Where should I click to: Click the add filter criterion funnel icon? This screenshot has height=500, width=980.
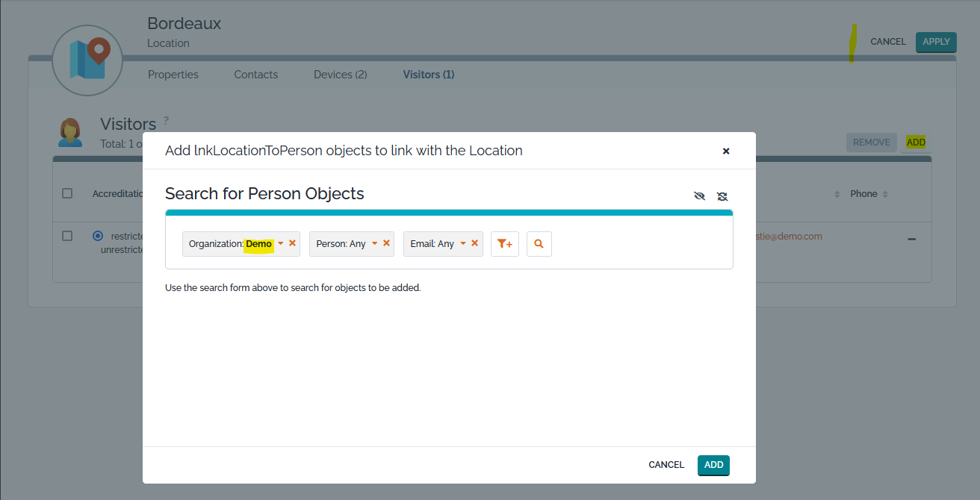coord(504,244)
